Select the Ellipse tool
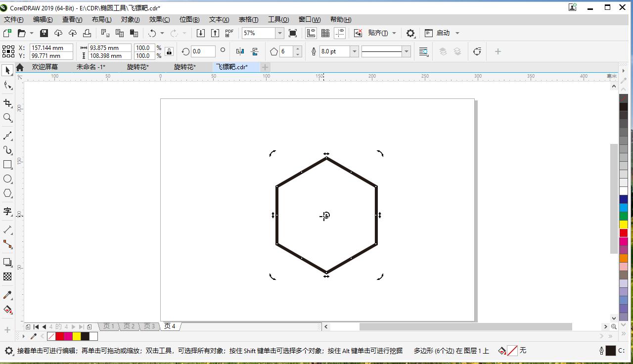The image size is (633, 364). point(7,179)
